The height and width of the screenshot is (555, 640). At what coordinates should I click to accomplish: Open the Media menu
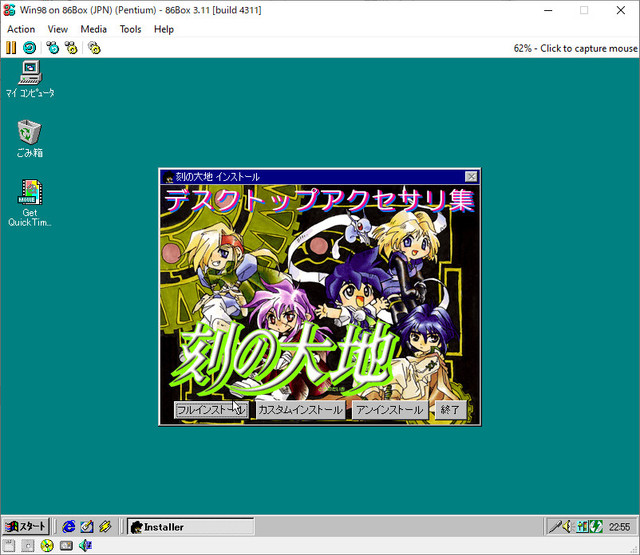click(93, 29)
